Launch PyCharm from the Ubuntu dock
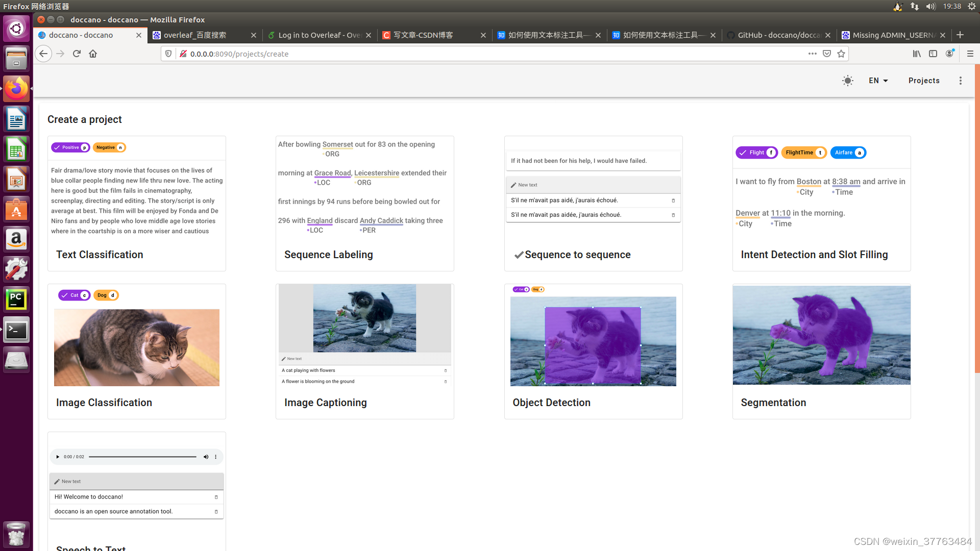 point(16,299)
